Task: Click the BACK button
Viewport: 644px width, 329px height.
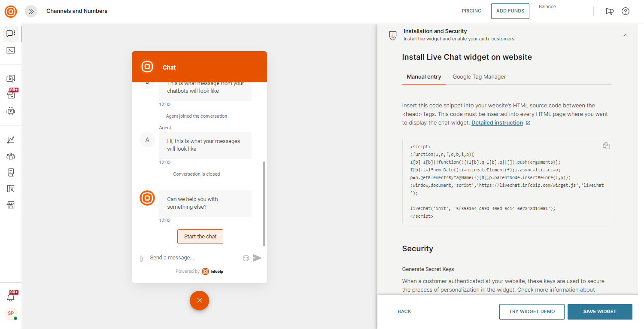Action: point(404,312)
